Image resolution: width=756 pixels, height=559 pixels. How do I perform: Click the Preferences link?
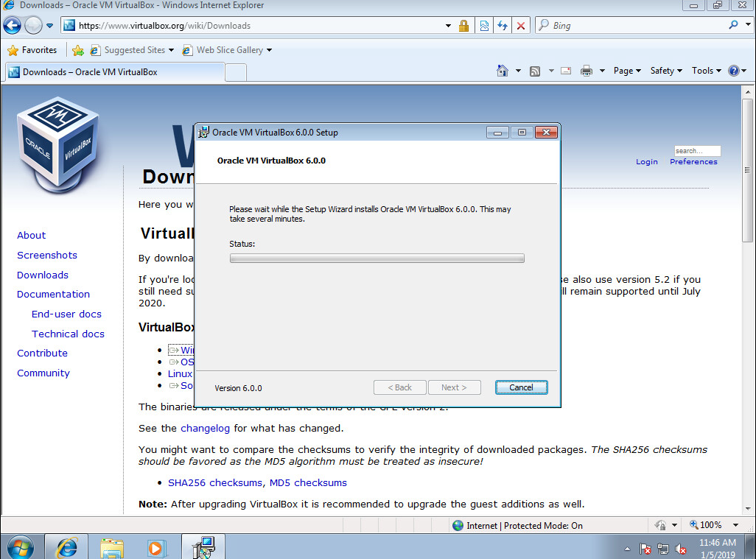click(x=693, y=162)
